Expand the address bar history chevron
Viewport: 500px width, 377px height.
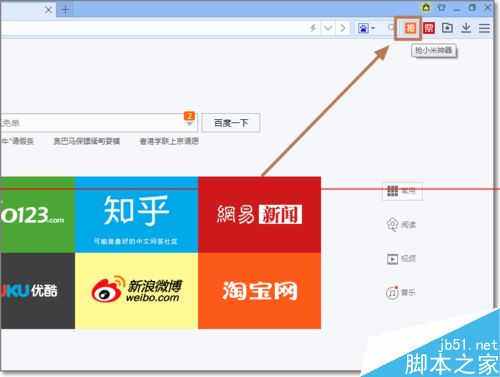[328, 28]
